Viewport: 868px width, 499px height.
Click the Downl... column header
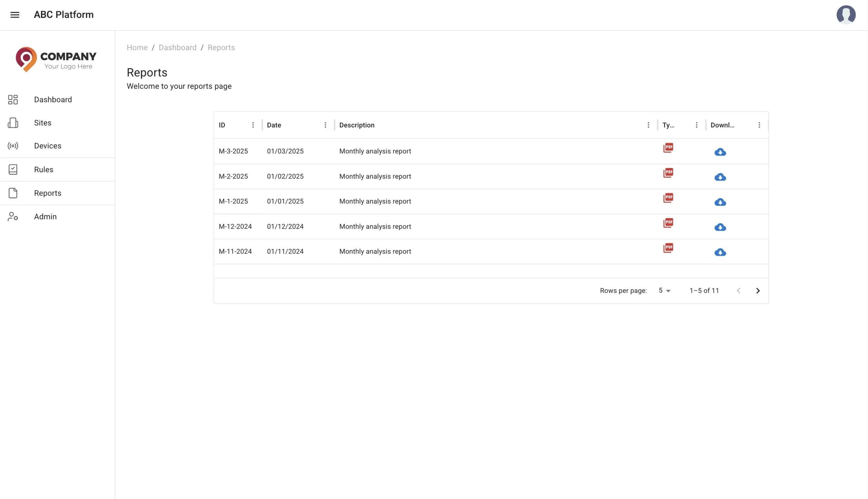722,125
